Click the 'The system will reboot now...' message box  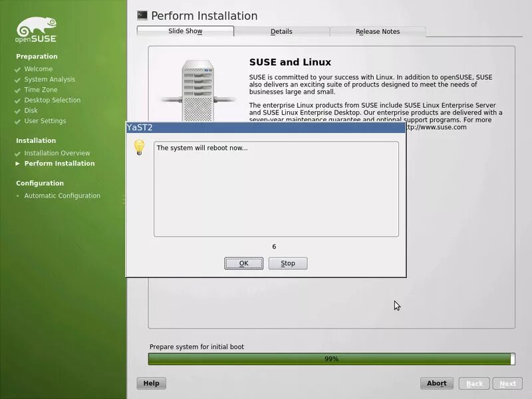276,189
